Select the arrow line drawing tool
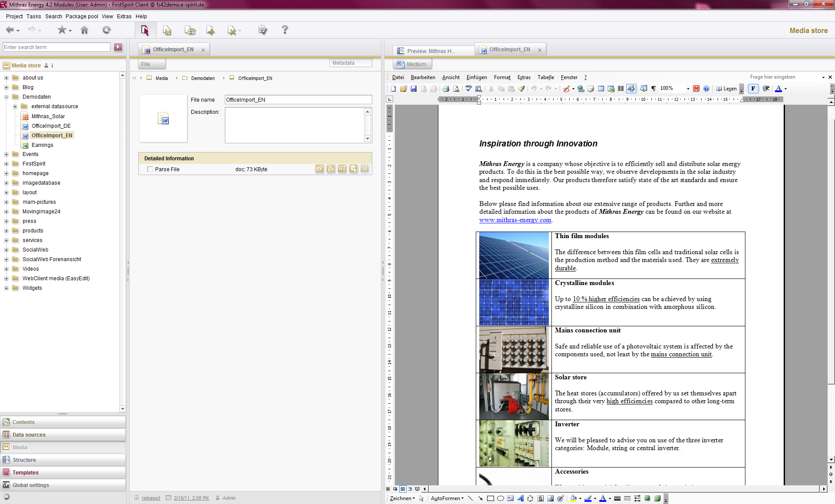This screenshot has height=504, width=835. click(481, 498)
